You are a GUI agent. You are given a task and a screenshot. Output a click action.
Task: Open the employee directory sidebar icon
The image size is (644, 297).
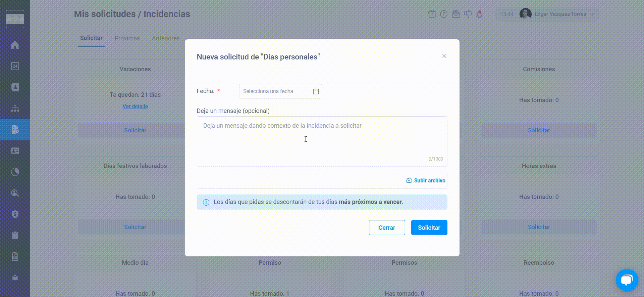click(15, 87)
